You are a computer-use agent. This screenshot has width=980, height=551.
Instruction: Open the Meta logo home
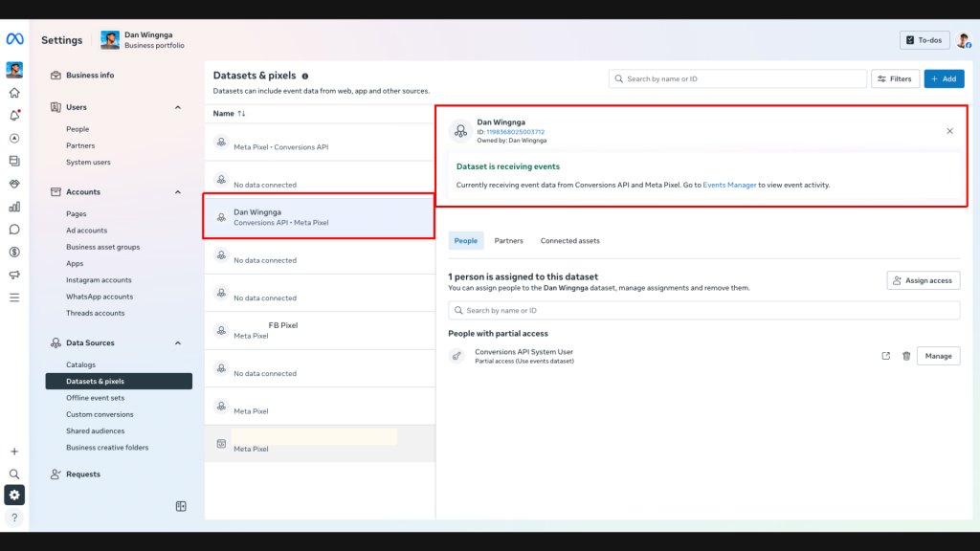point(14,38)
